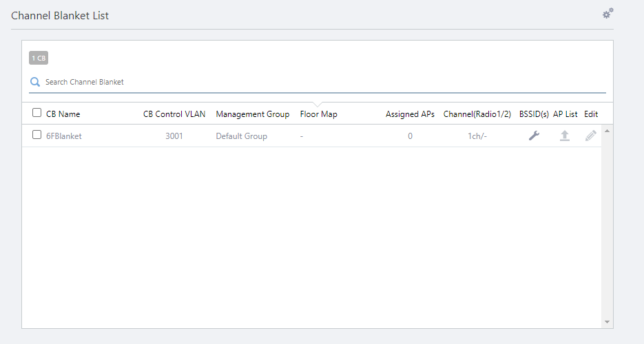Click the Assigned APs column header
644x344 pixels.
point(410,114)
